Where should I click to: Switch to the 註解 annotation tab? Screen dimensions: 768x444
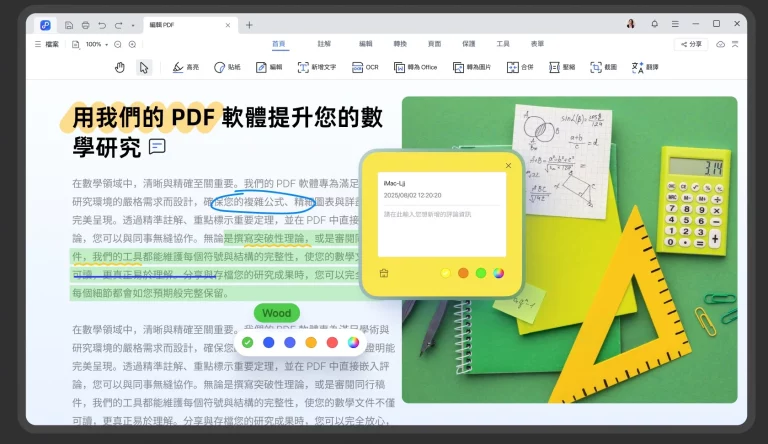(324, 44)
